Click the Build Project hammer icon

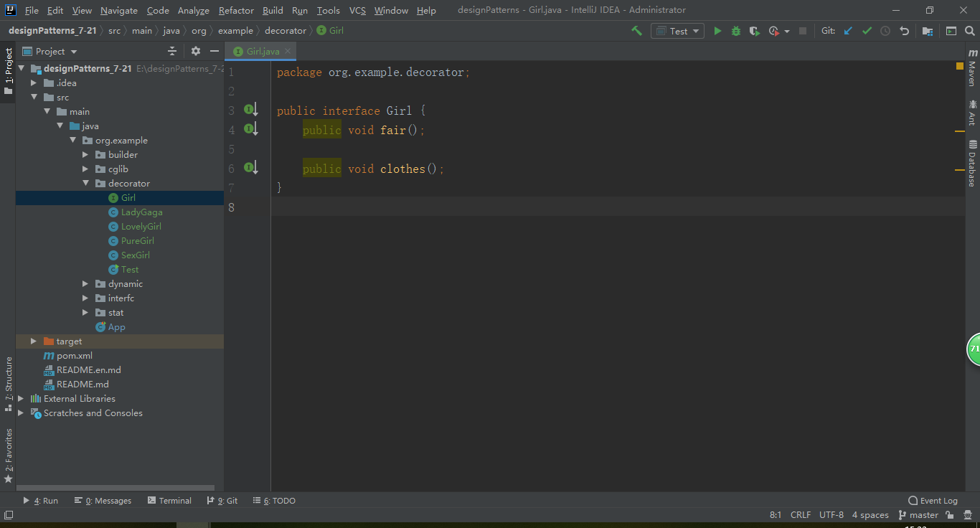(636, 31)
